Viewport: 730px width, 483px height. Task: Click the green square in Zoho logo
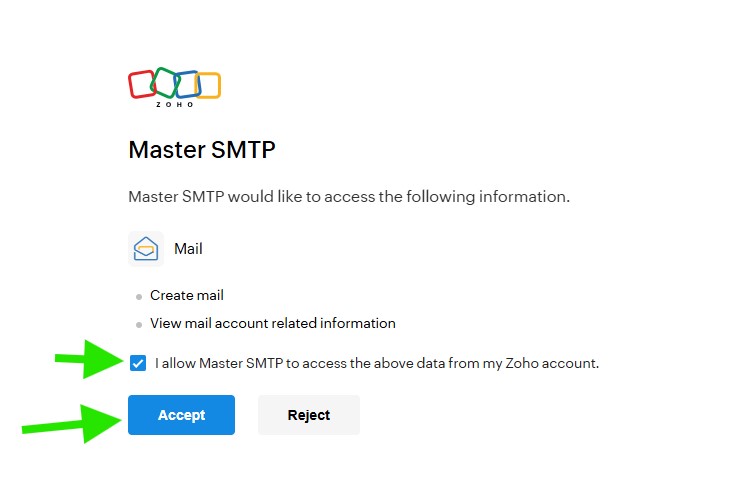165,81
